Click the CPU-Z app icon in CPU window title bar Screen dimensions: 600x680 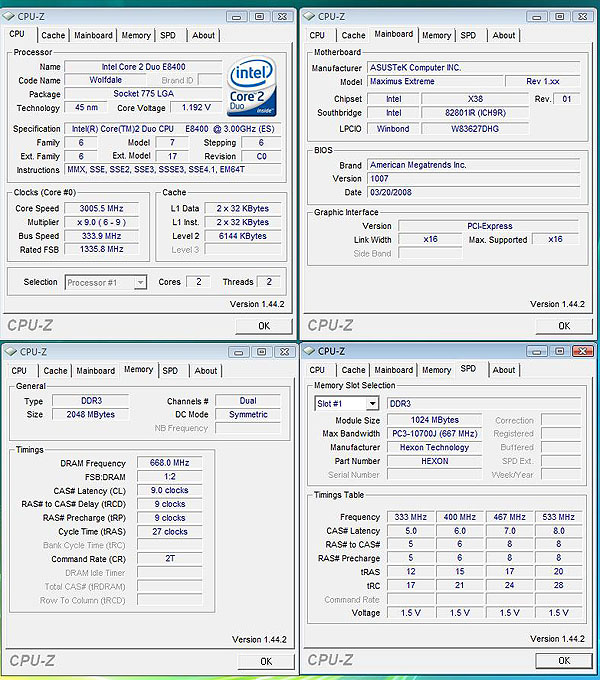point(9,16)
